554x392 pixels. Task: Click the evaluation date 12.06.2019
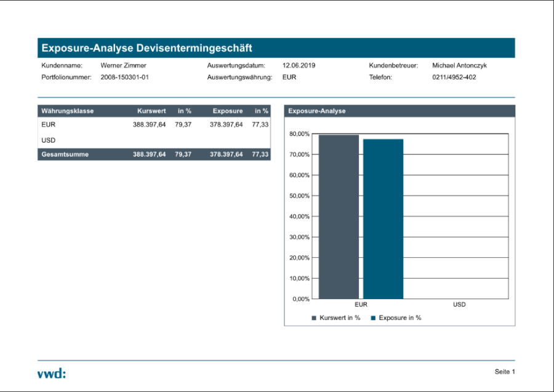click(x=299, y=65)
